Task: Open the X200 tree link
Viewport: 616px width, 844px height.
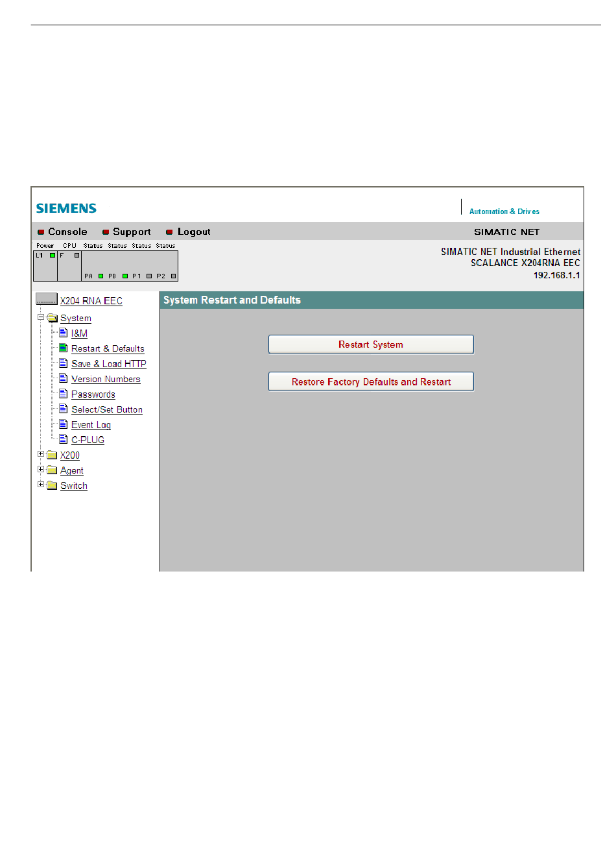Action: click(x=70, y=455)
